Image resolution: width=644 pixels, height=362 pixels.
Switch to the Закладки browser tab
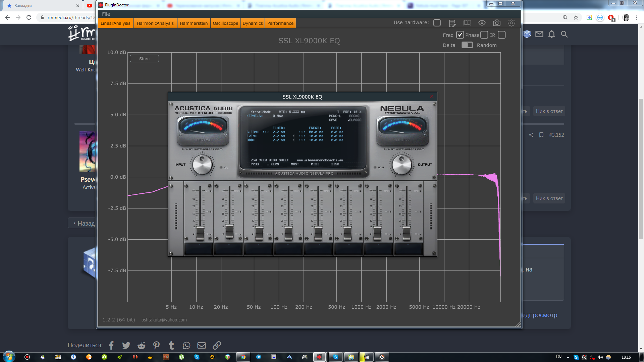42,6
